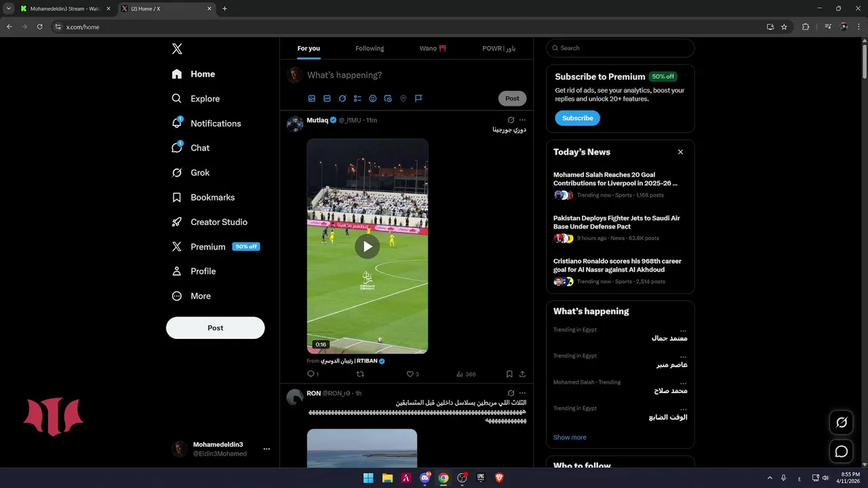Open options for trend معتمد جمال
868x488 pixels.
(683, 330)
